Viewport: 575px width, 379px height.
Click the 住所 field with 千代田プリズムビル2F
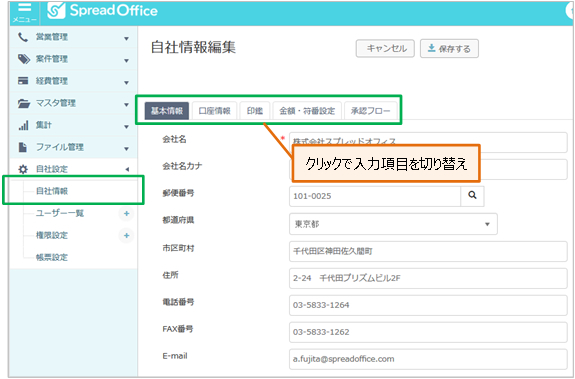tap(428, 278)
